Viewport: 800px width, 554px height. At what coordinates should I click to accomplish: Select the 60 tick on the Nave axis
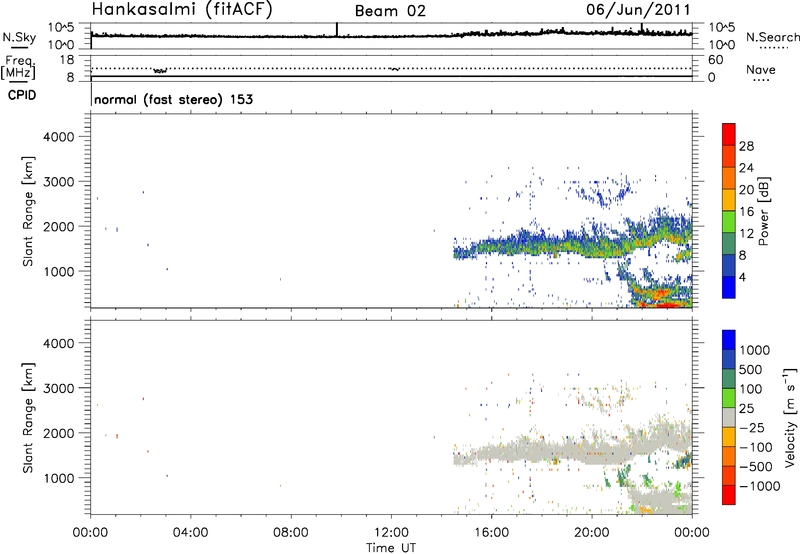point(715,60)
